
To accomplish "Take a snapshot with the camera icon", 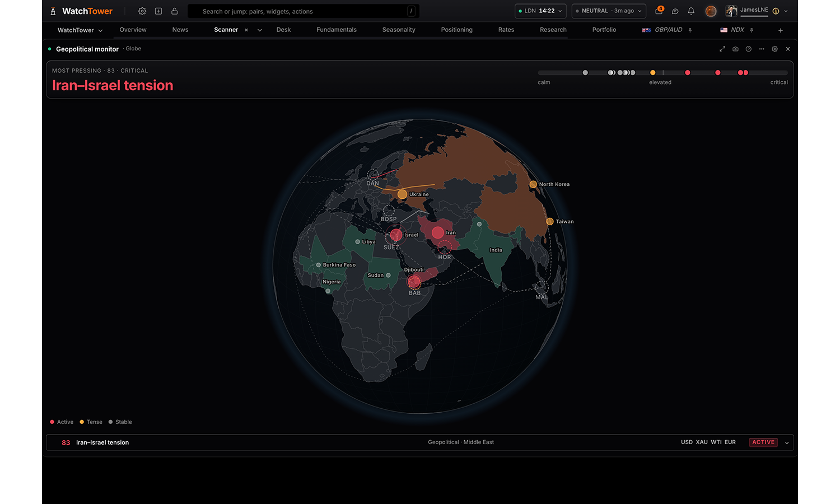I will 735,49.
